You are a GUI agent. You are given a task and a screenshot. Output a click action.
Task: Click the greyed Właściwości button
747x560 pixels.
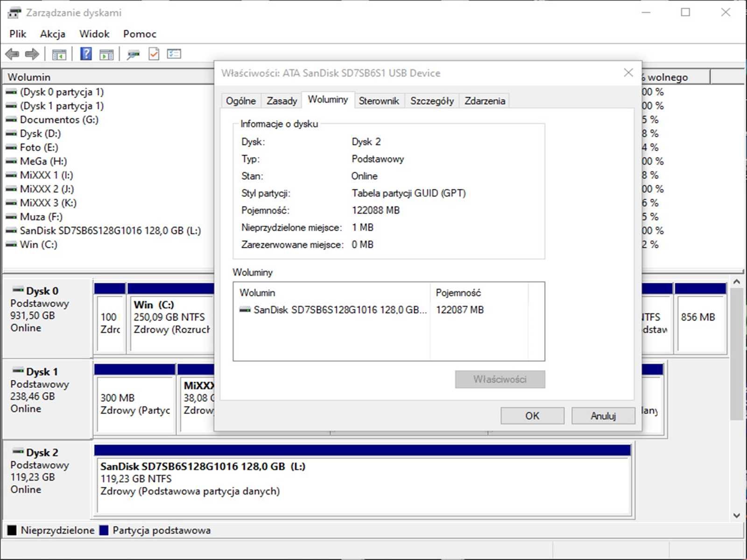click(500, 379)
